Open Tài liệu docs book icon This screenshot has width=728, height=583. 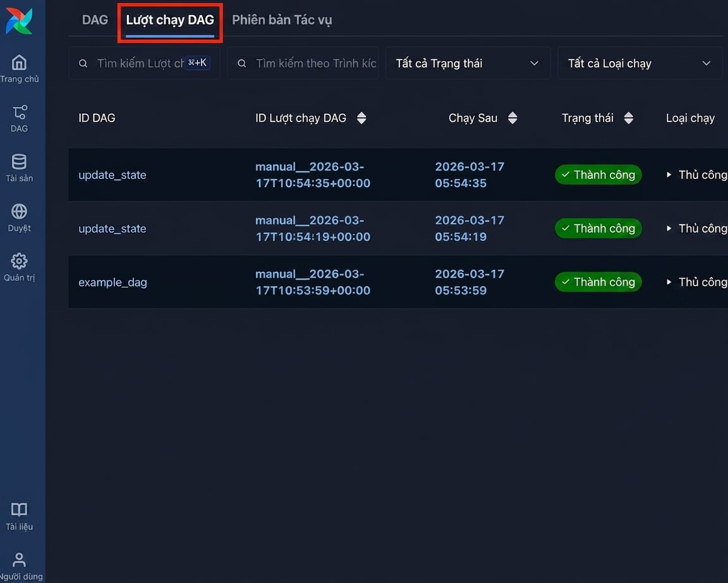click(19, 510)
